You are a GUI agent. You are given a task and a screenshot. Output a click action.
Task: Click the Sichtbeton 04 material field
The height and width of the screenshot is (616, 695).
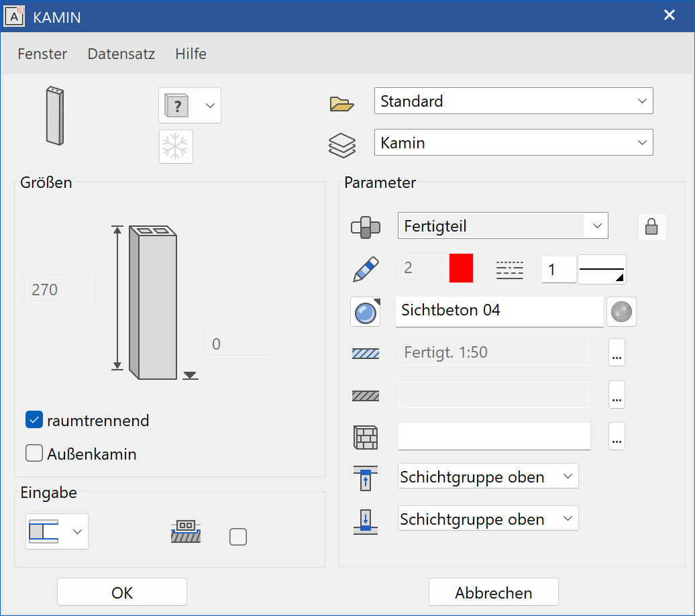[500, 312]
